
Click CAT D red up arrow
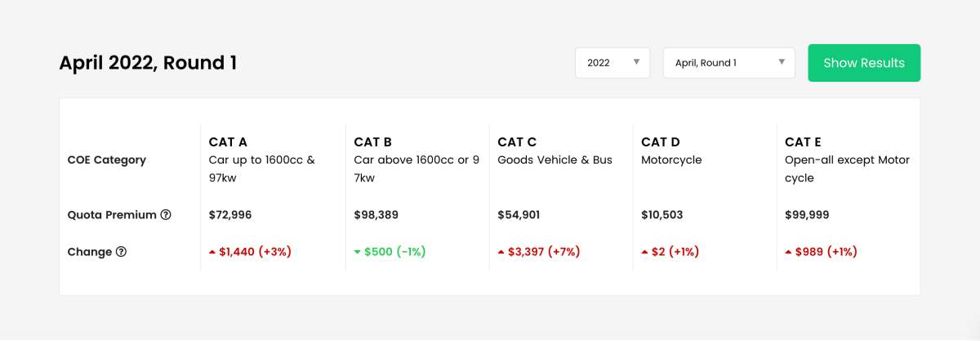644,252
